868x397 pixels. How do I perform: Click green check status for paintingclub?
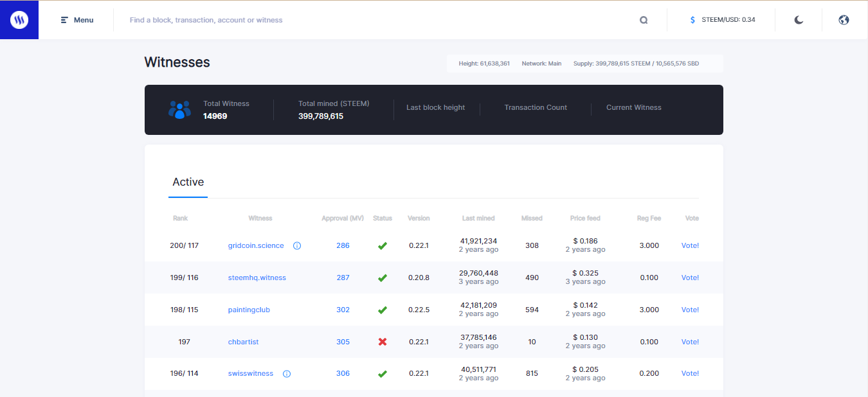click(383, 310)
